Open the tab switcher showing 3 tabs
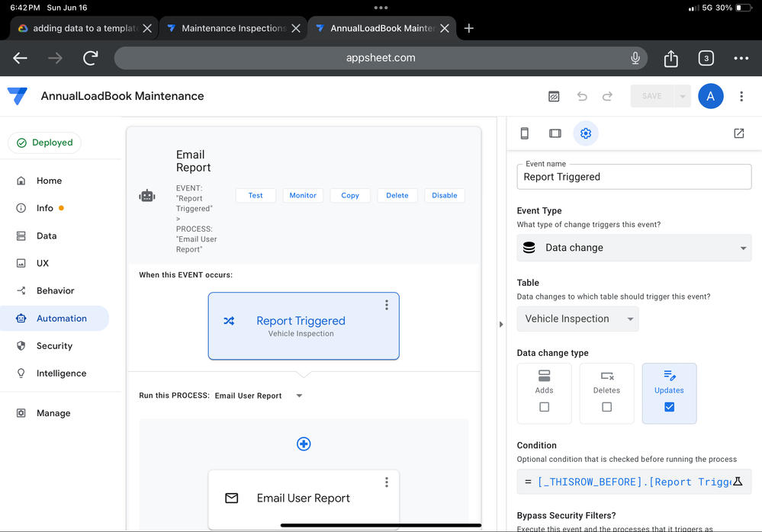This screenshot has height=532, width=762. point(706,58)
